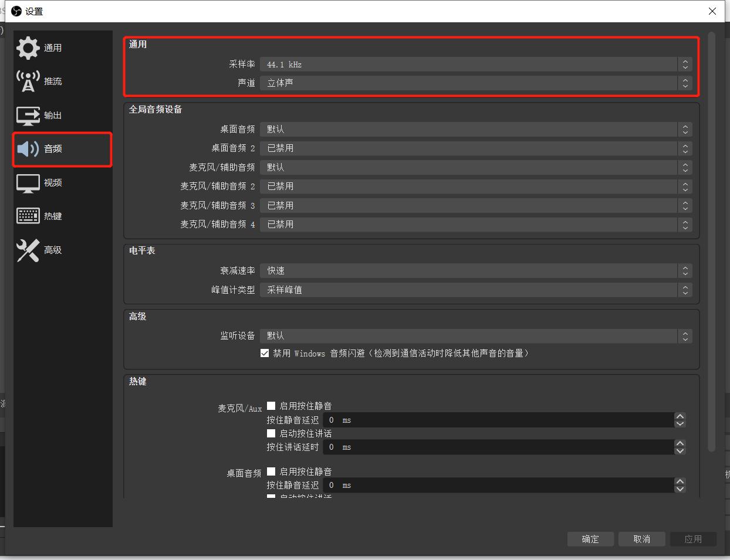Open the 输出 settings page
Image resolution: width=730 pixels, height=560 pixels.
click(52, 116)
